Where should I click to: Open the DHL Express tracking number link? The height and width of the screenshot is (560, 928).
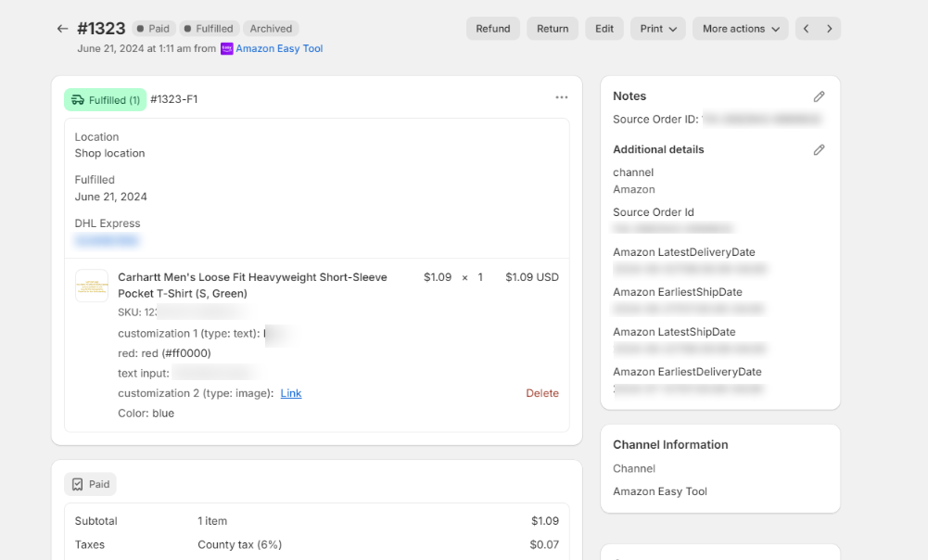(x=107, y=240)
